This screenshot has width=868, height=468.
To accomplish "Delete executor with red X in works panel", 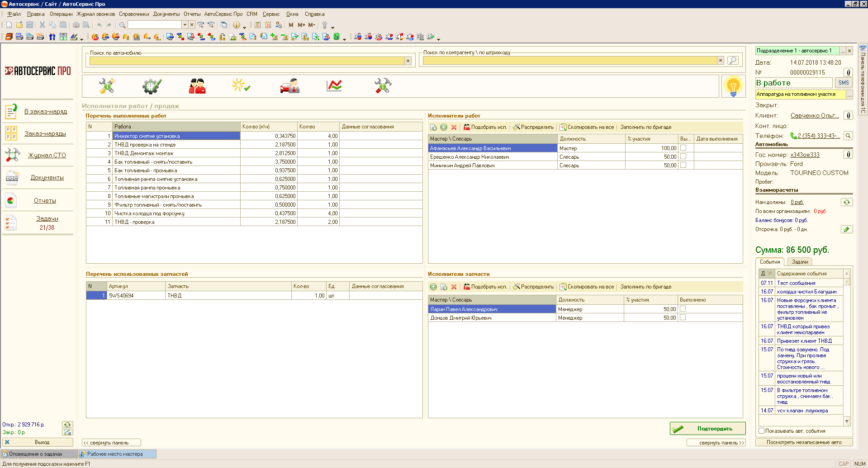I will click(454, 128).
